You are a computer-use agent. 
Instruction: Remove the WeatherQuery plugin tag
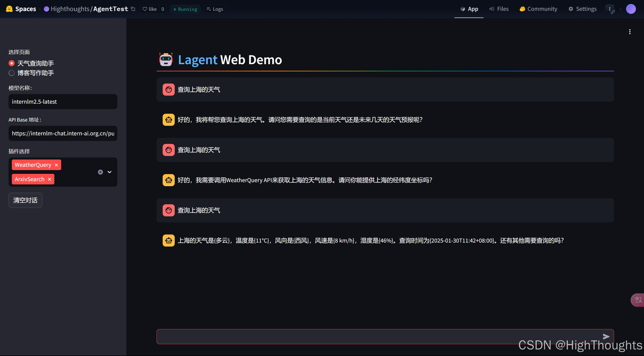[56, 165]
